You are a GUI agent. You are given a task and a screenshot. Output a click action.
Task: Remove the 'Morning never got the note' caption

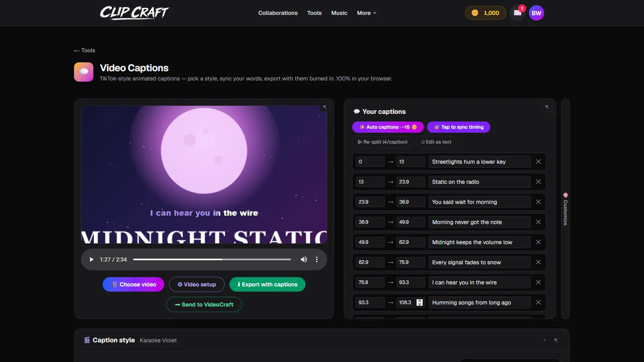pos(538,222)
